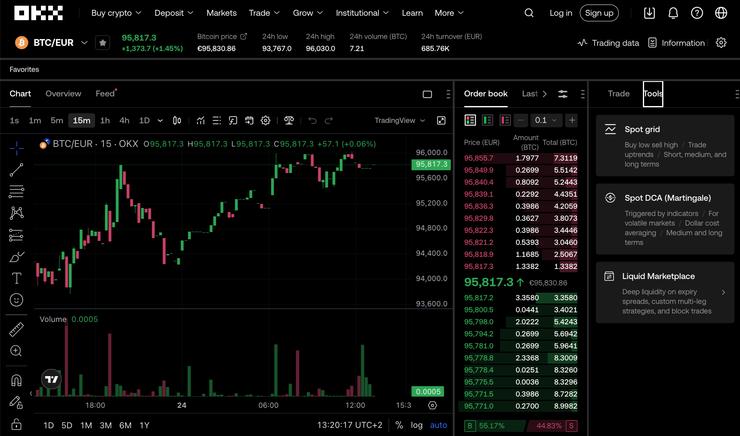Set chart range to 3M
This screenshot has height=436, width=740.
click(106, 425)
